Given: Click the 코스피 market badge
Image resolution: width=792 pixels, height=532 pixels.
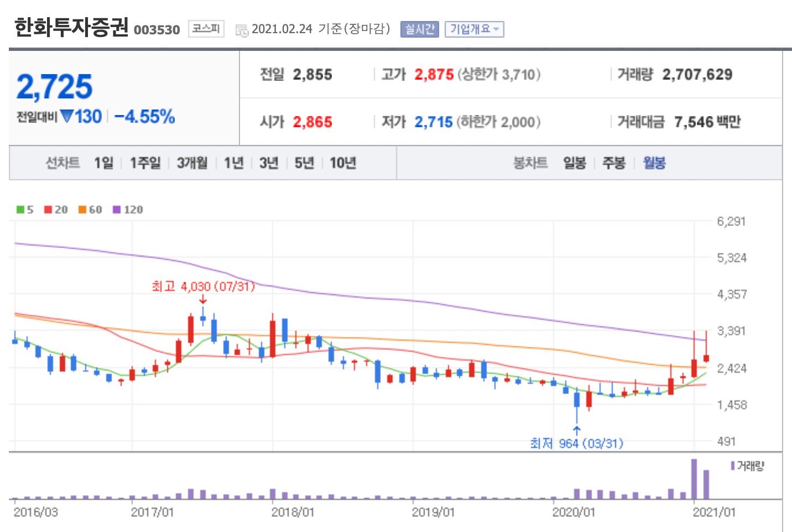Looking at the screenshot, I should (206, 29).
